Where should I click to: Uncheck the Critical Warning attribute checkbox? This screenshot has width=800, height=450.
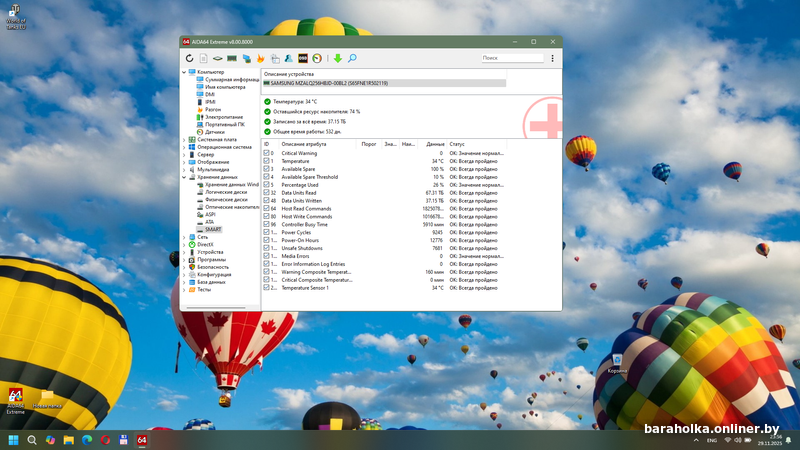(267, 153)
